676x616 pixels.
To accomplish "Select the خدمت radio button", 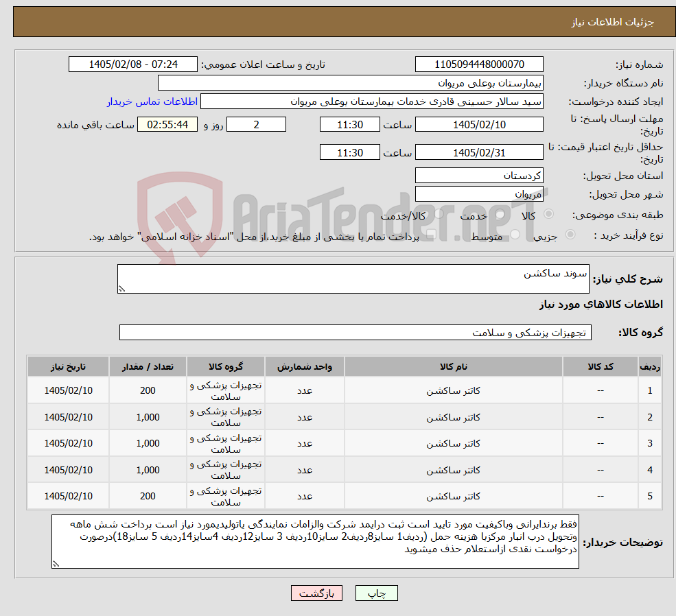I will 500,214.
